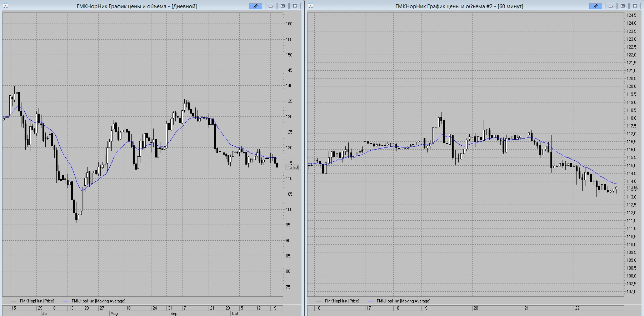
Task: Restore the daily chart window size
Action: pos(283,6)
